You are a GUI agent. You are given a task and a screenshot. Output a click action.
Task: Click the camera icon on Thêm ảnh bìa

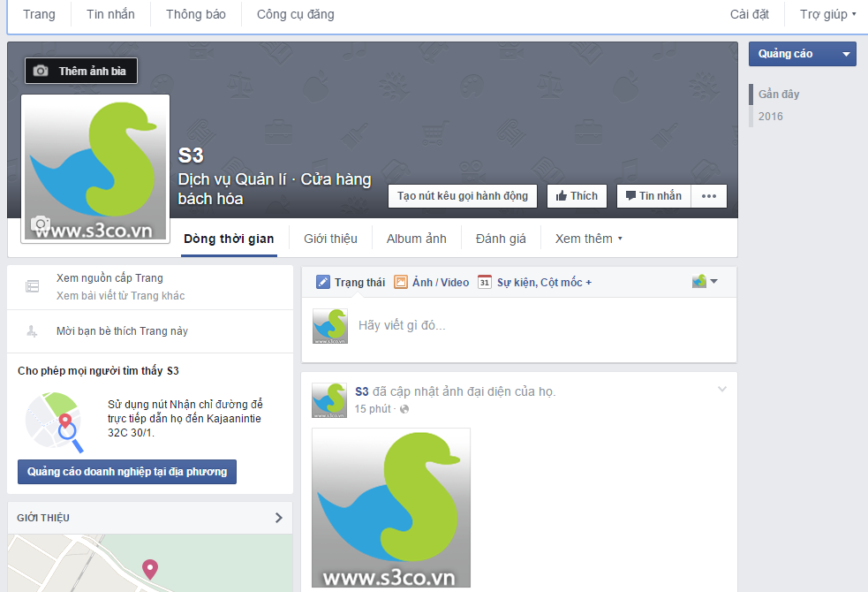pos(41,71)
